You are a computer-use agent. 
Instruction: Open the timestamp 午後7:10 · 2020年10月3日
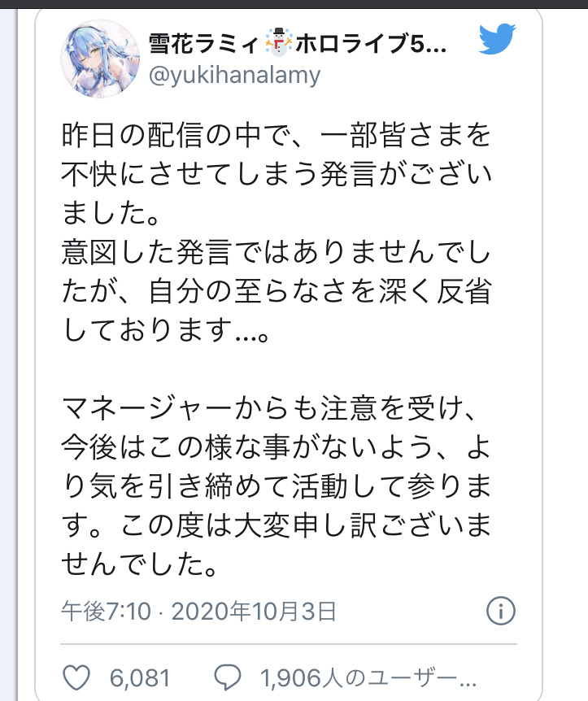199,612
